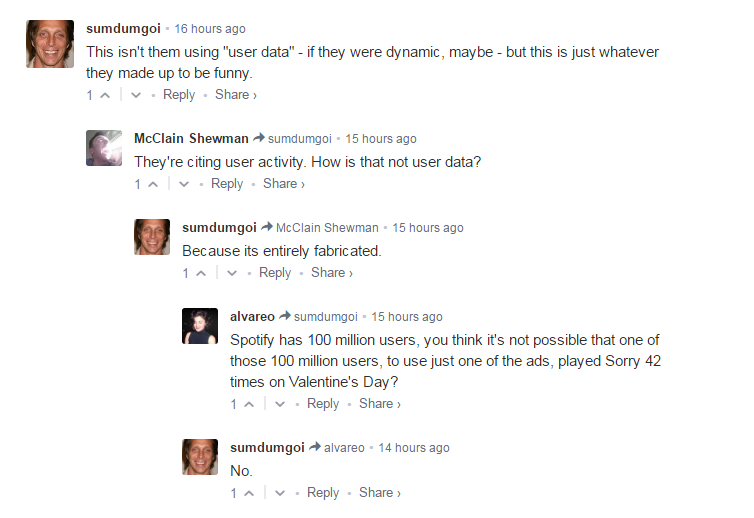This screenshot has width=754, height=518.
Task: Upvote alvareo's Spotify comment
Action: coord(248,404)
